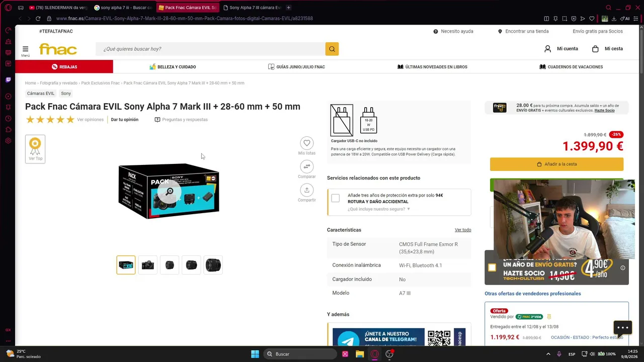Focus the ¿Qué quieres buscar hoy? search field
The image size is (644, 362).
point(210,49)
